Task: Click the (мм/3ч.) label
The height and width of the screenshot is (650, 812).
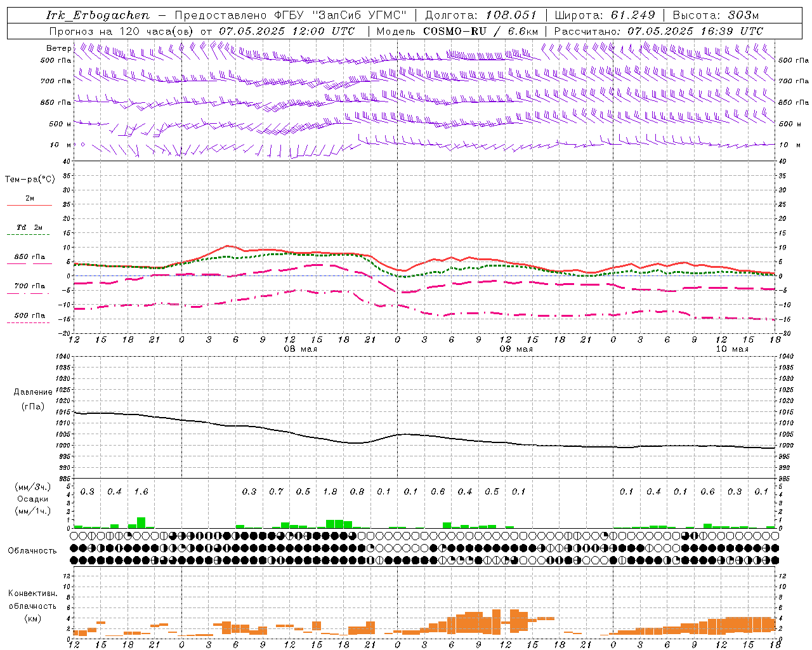Action: pos(33,487)
